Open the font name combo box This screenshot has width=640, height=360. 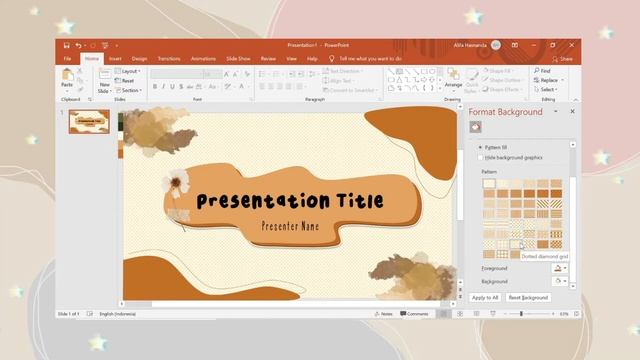coord(176,74)
